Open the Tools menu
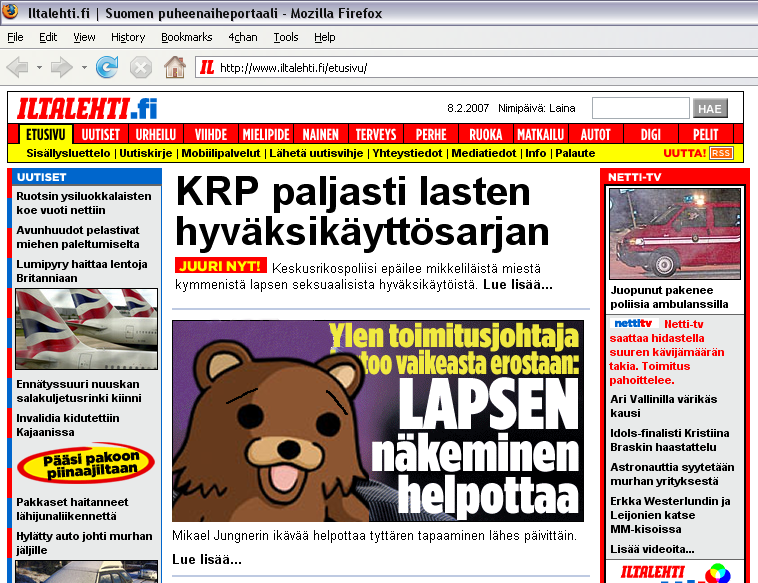This screenshot has height=583, width=758. pyautogui.click(x=286, y=37)
